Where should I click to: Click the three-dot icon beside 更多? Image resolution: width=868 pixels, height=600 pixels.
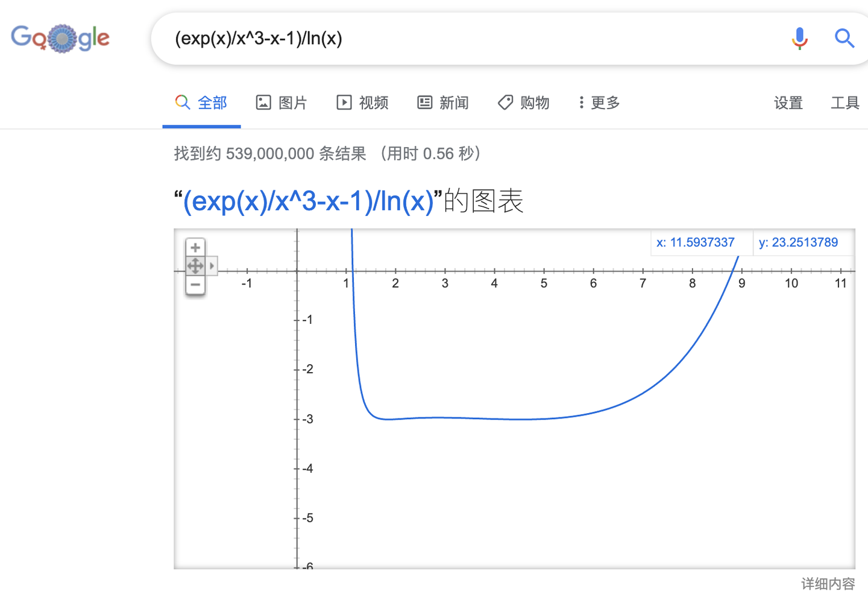click(580, 103)
